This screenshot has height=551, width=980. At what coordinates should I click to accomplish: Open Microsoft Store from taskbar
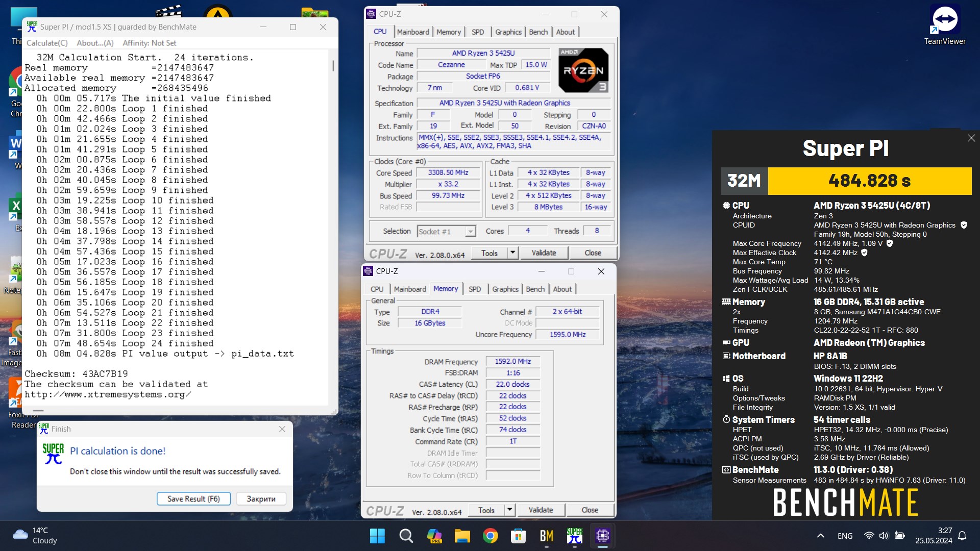[x=519, y=536]
